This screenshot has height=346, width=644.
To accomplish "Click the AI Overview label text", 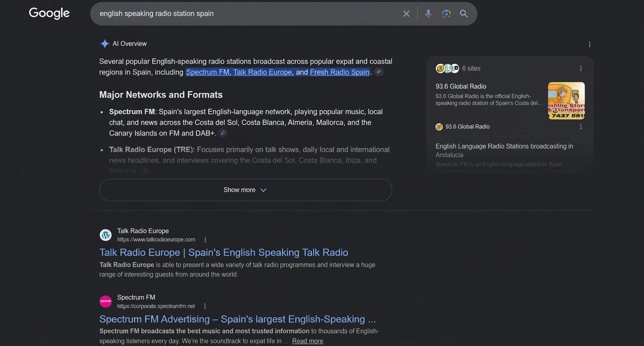I will point(129,44).
